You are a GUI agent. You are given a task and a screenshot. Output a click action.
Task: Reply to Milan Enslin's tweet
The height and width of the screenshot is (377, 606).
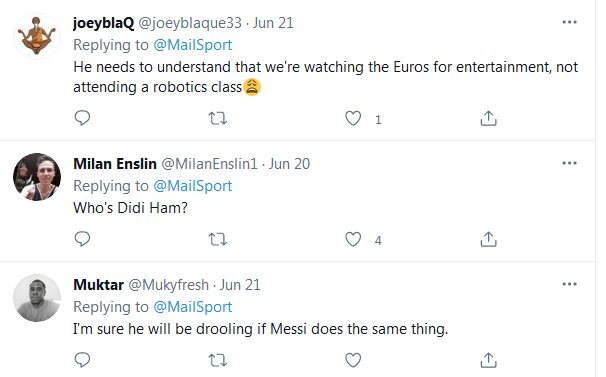click(x=82, y=239)
